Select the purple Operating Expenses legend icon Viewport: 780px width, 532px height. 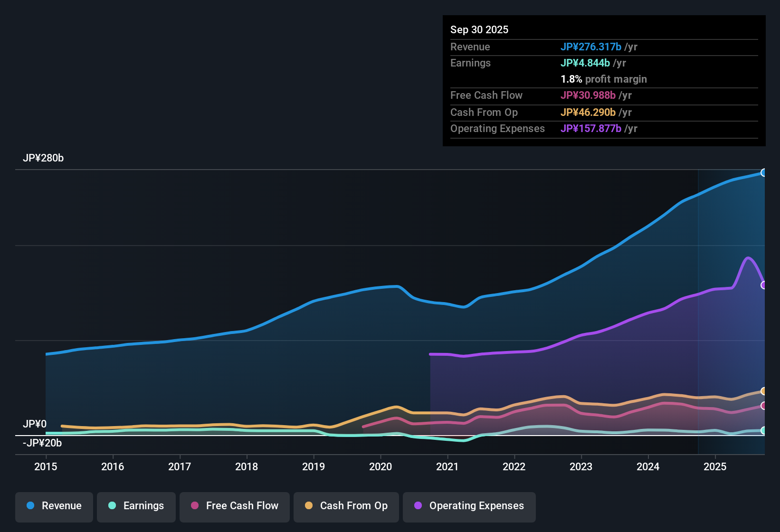[x=418, y=506]
